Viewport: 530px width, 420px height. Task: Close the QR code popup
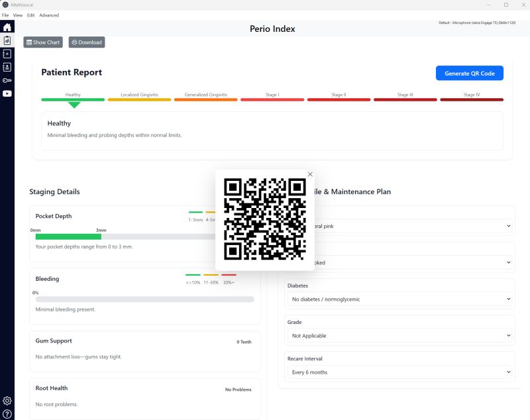(x=310, y=174)
